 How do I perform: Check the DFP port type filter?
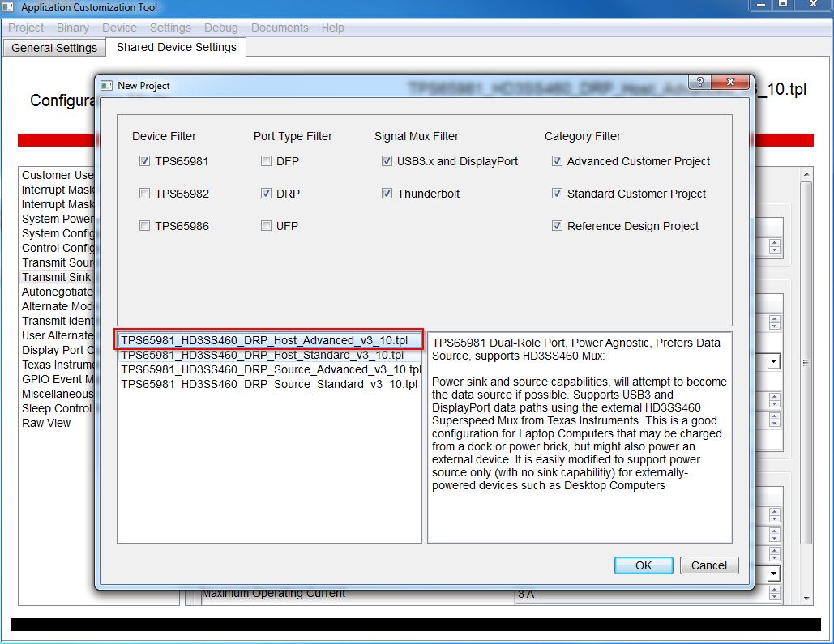(266, 161)
